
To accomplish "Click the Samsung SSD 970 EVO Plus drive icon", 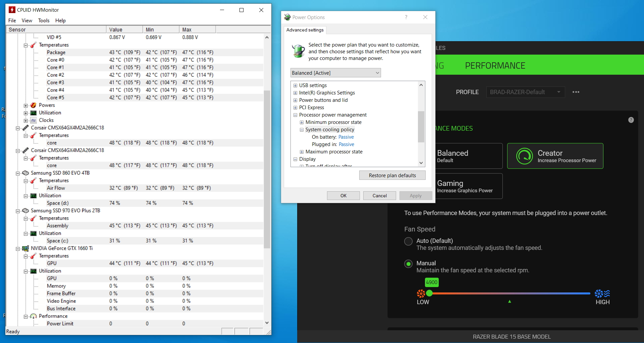I will click(25, 211).
